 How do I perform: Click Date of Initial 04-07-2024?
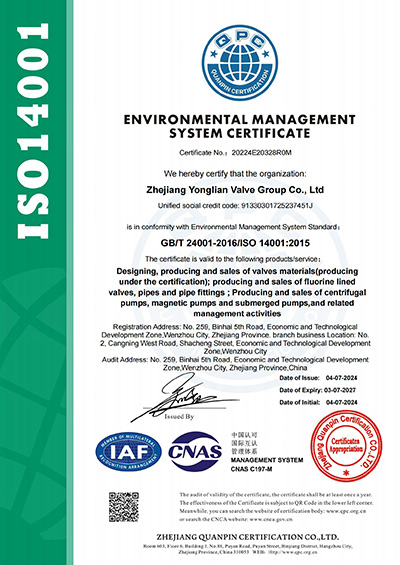[318, 402]
